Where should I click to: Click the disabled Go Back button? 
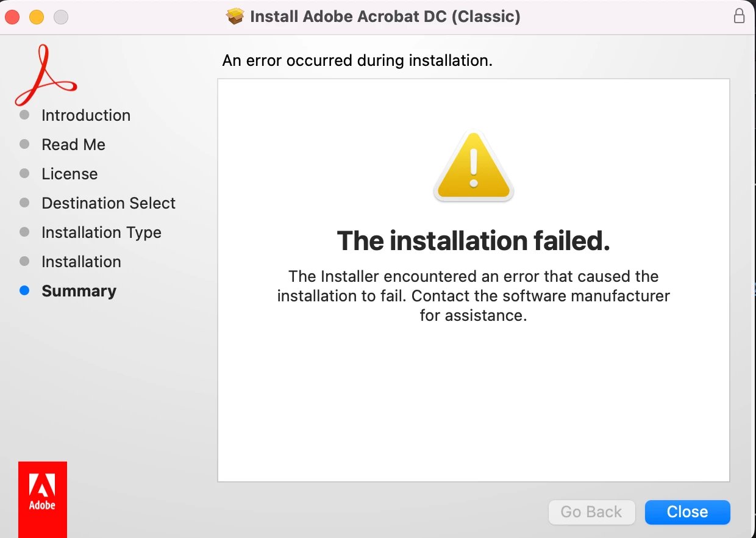[x=592, y=512]
